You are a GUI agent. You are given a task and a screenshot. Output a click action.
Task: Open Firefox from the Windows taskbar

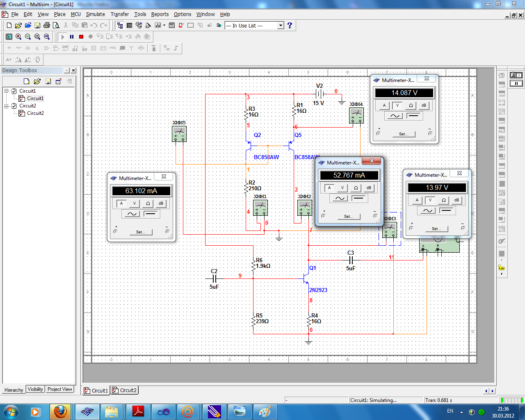60,411
